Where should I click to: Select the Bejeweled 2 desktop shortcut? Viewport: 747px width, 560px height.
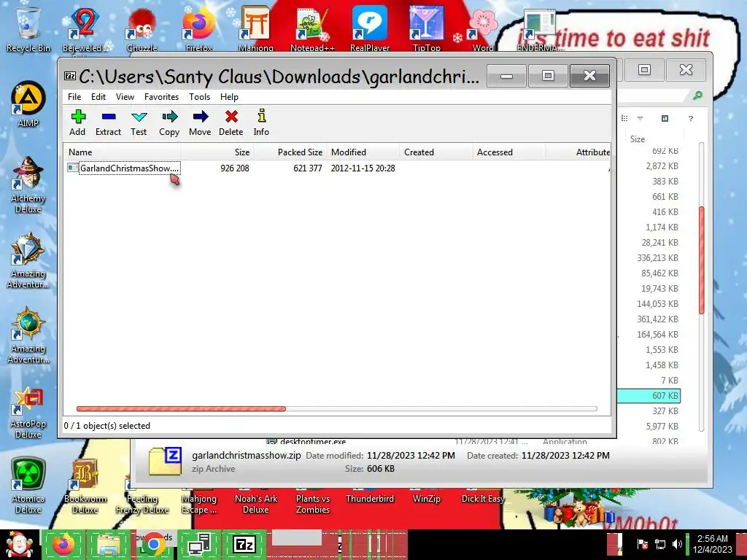pos(85,28)
